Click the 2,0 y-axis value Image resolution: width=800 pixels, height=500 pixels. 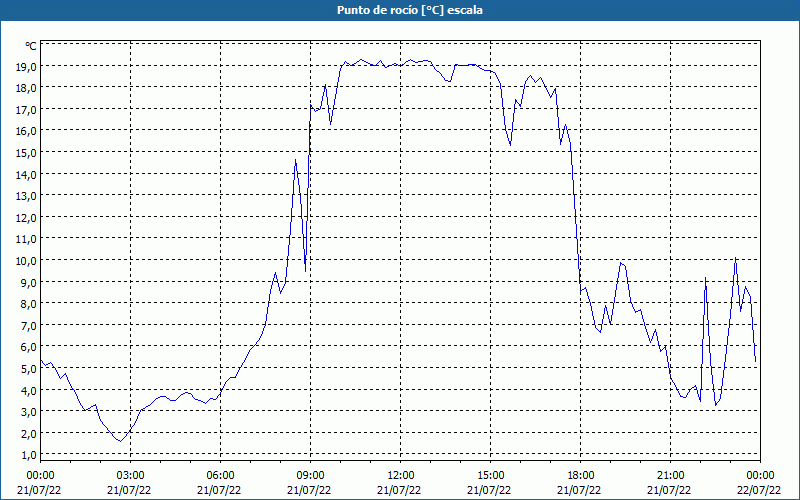[29, 433]
